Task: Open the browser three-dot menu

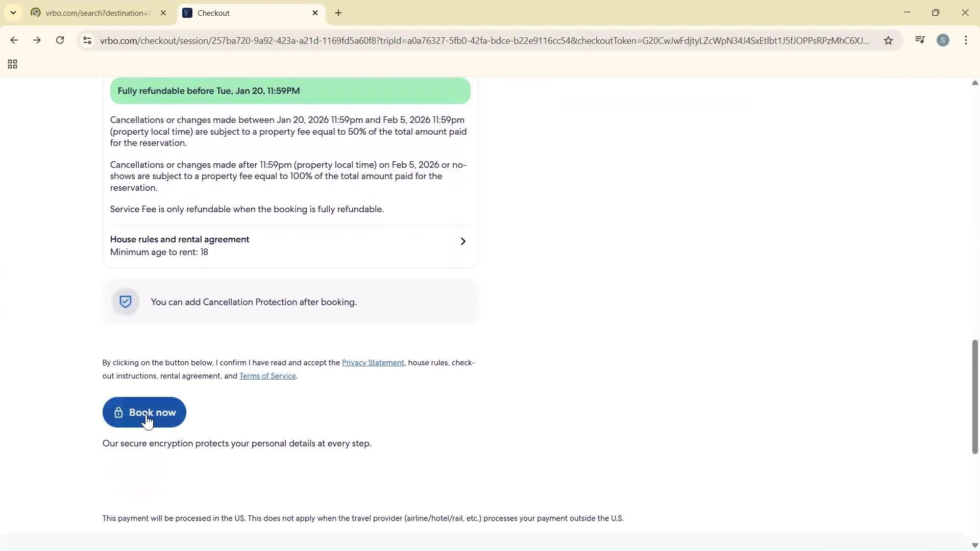Action: coord(966,40)
